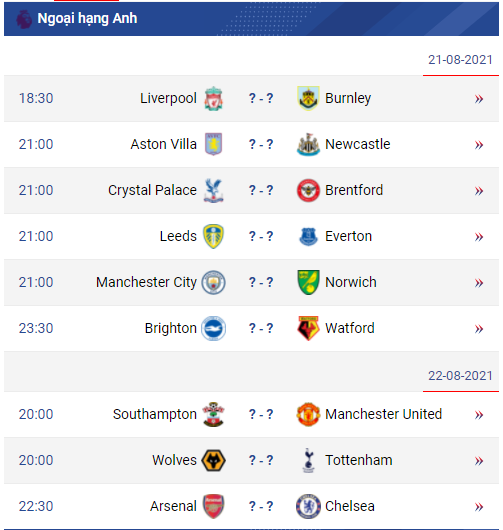
Task: Click the Brentford bee logo
Action: (308, 190)
